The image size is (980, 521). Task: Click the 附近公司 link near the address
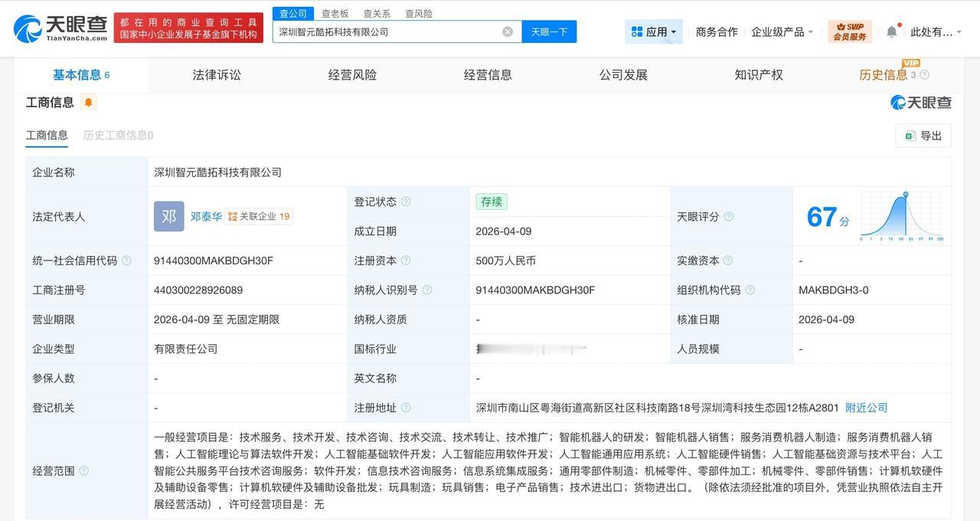point(865,408)
